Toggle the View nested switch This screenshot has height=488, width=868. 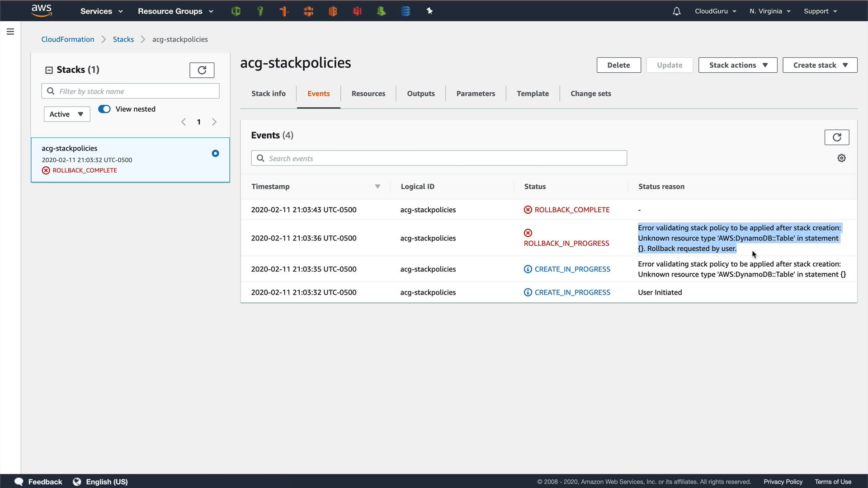coord(104,109)
